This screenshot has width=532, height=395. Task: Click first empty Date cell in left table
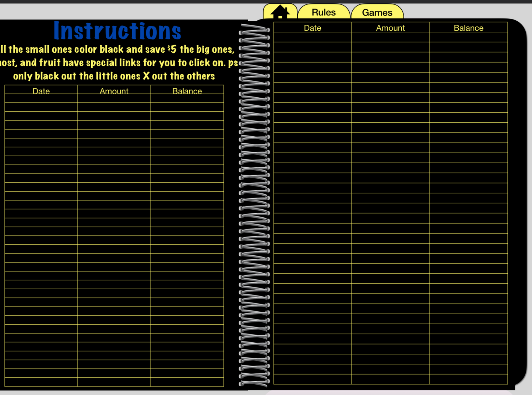(41, 98)
